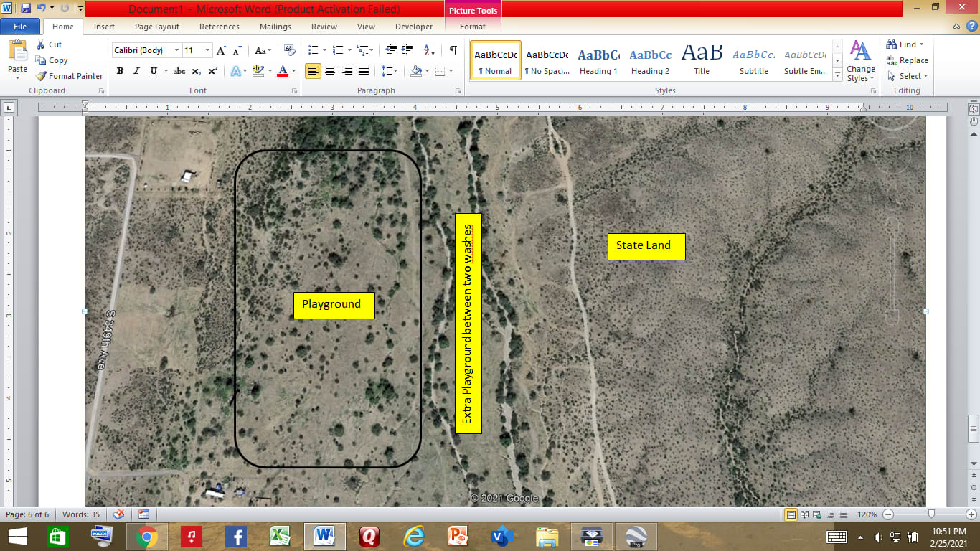Apply strikethrough formatting
This screenshot has height=551, width=980.
(x=179, y=71)
